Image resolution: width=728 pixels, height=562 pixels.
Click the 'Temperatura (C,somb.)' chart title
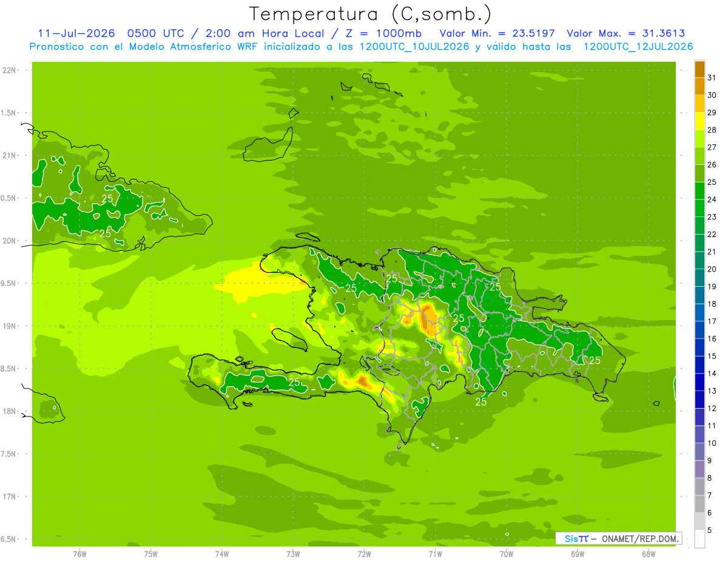click(371, 14)
